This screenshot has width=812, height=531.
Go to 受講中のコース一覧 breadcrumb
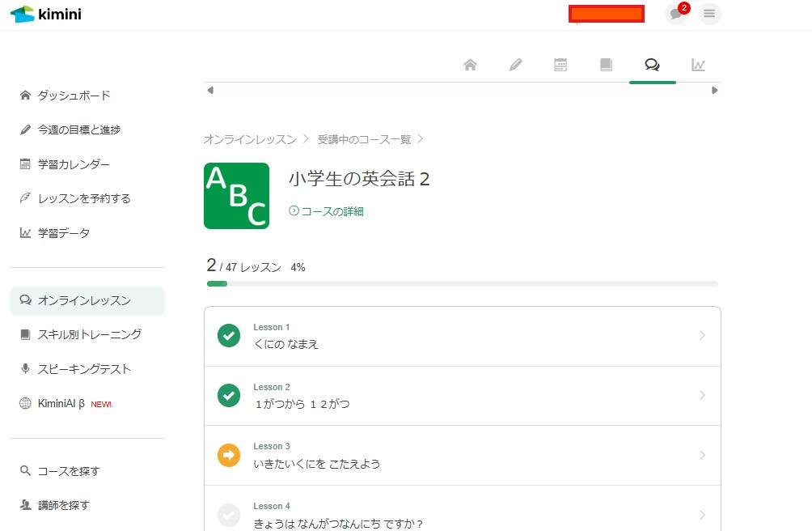364,139
